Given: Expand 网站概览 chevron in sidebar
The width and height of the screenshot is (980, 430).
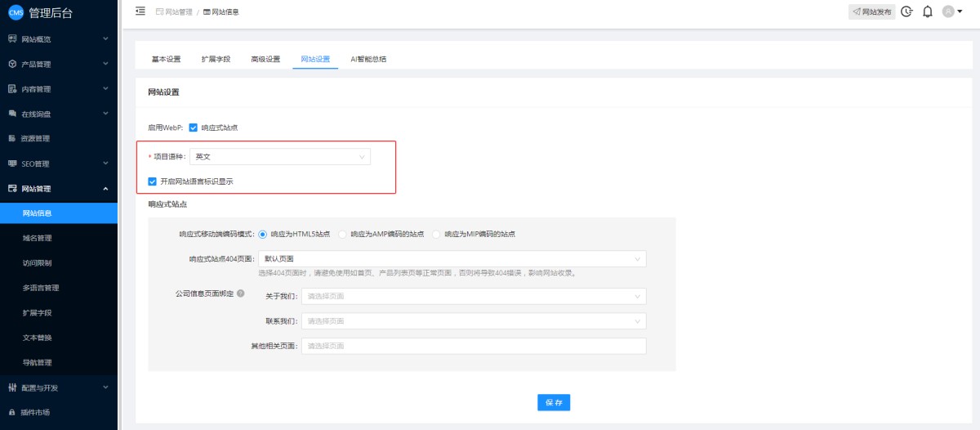Looking at the screenshot, I should click(105, 39).
